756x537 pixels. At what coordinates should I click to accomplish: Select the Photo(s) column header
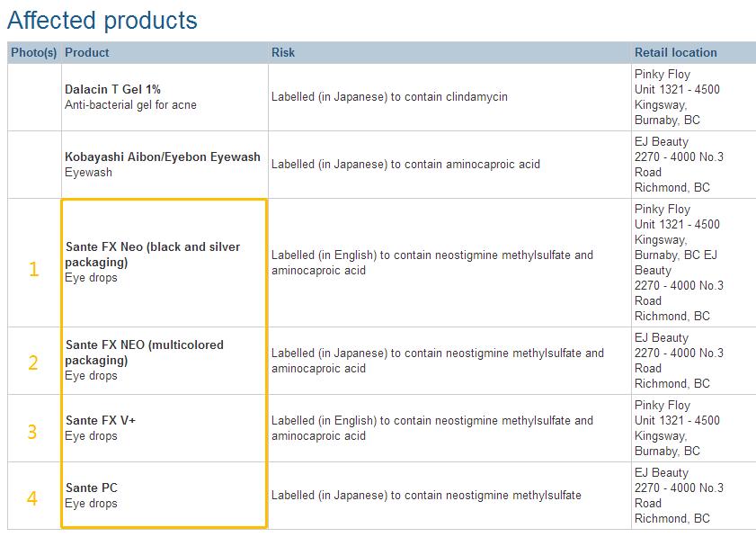click(34, 52)
